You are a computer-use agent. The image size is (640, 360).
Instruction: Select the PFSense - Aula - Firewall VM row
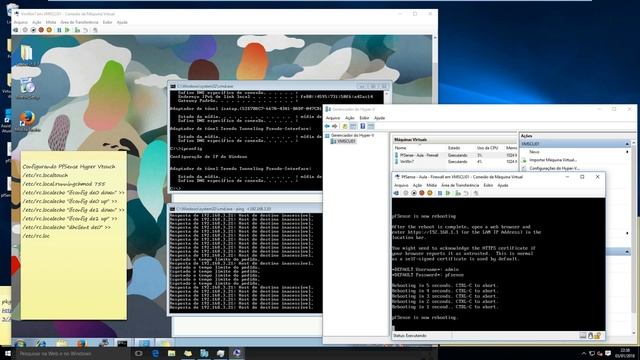[454, 155]
